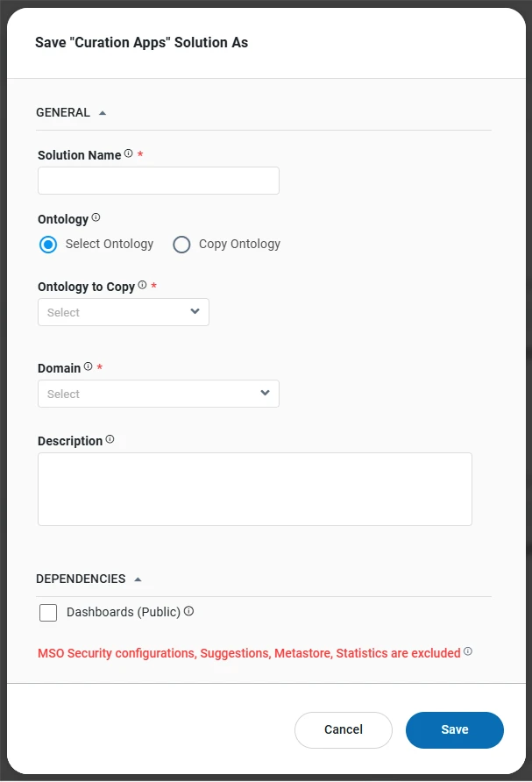Collapse the DEPENDENCIES section
The width and height of the screenshot is (532, 782).
pos(138,579)
